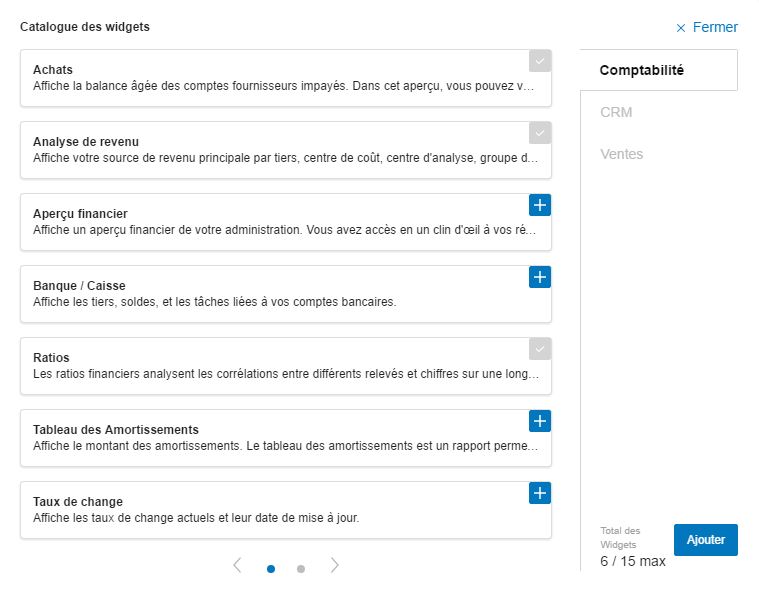Toggle the Ratios widget checkmark
The image size is (759, 589).
[x=540, y=349]
